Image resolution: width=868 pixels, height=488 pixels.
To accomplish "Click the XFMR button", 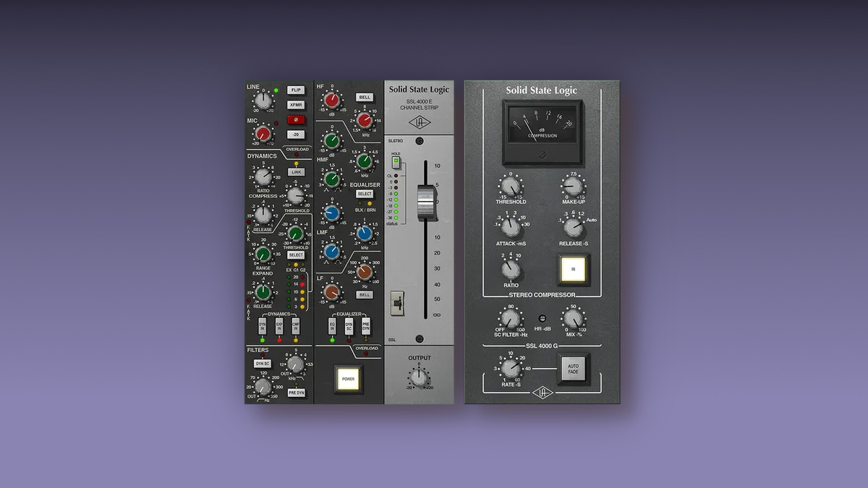I will coord(295,105).
